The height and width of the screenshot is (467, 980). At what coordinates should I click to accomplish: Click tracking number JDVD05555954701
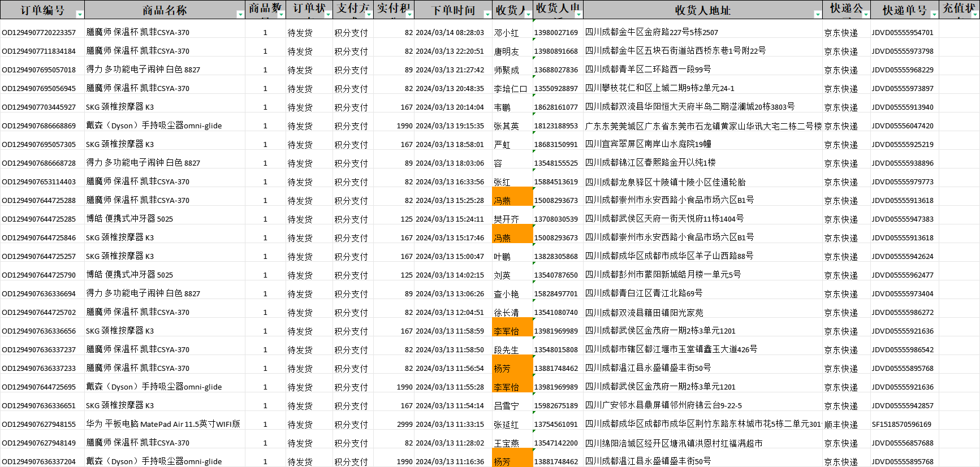(903, 33)
